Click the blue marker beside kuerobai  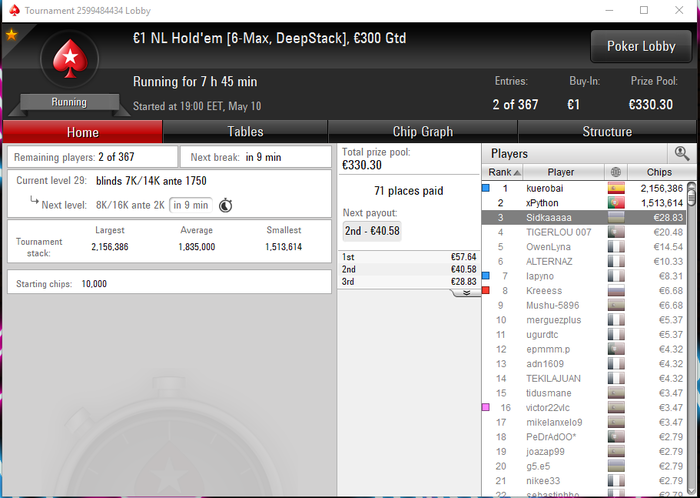(486, 188)
